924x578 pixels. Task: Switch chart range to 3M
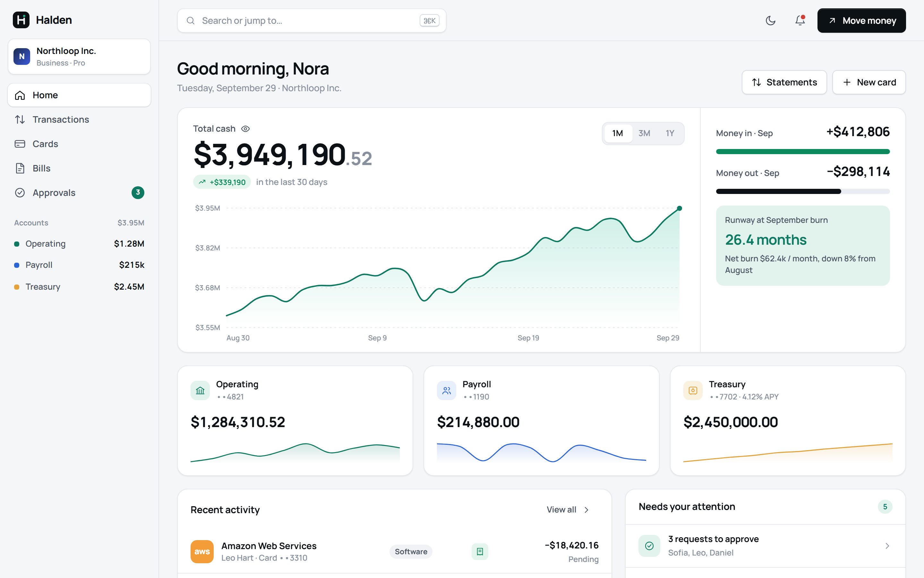coord(644,133)
